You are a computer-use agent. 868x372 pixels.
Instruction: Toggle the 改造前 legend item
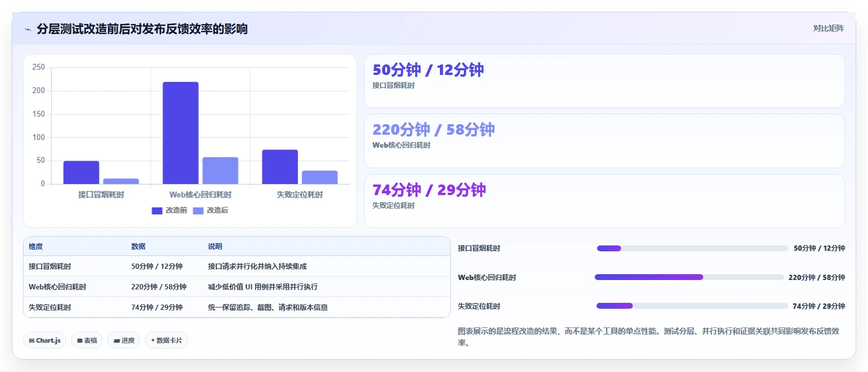[x=169, y=210]
